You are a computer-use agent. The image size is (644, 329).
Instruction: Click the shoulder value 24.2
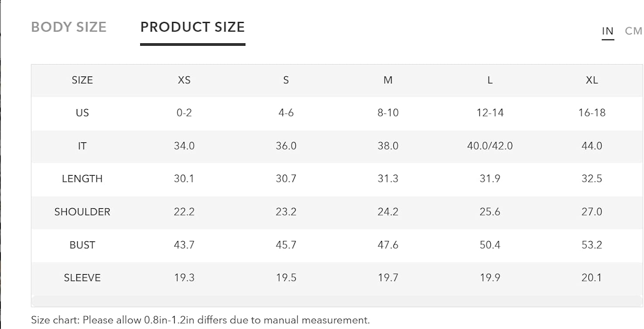click(x=388, y=212)
